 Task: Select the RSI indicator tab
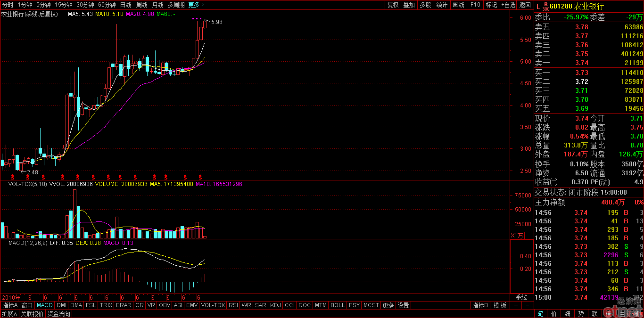(x=233, y=305)
